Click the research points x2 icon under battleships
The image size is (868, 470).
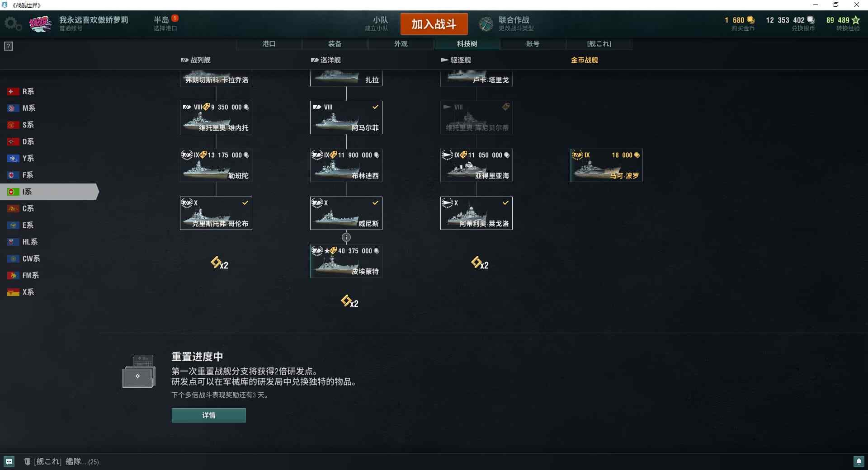pos(220,263)
